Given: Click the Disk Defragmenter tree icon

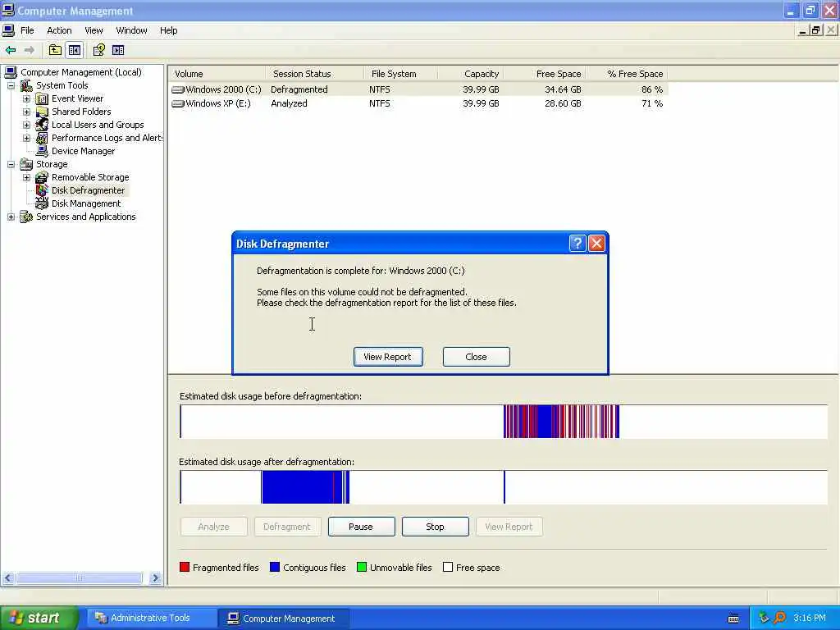Looking at the screenshot, I should click(x=42, y=190).
